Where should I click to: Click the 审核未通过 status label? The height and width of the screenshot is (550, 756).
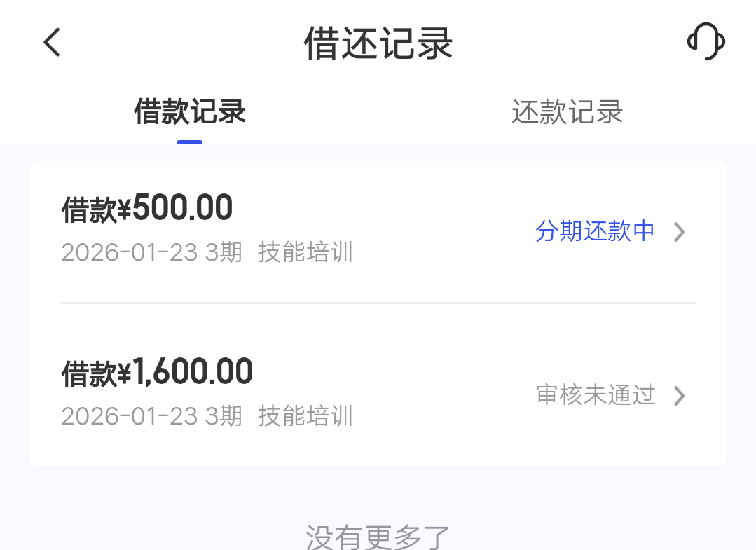click(596, 395)
